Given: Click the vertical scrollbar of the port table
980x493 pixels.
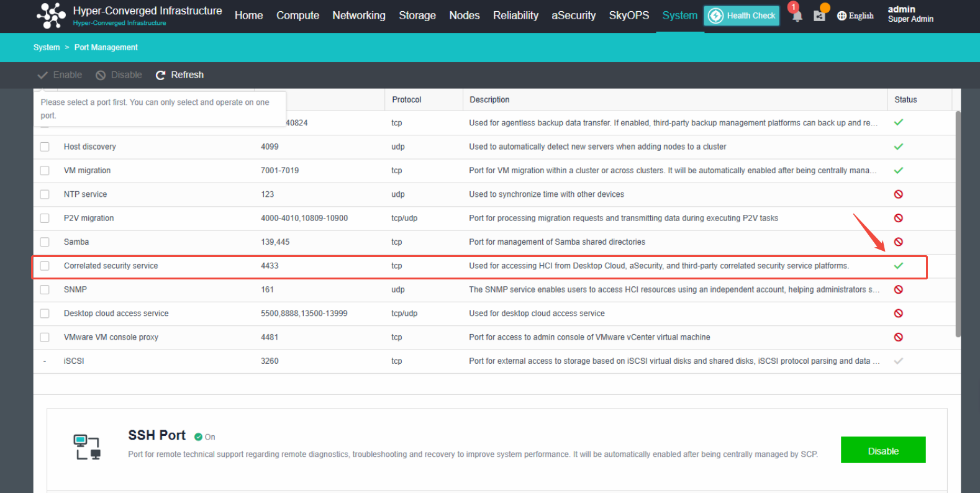Looking at the screenshot, I should (x=958, y=224).
